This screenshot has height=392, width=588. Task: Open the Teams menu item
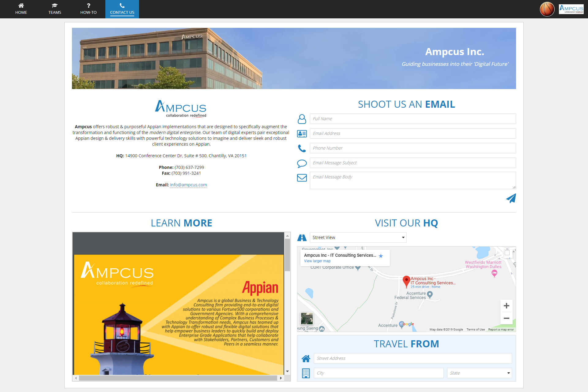tap(55, 9)
